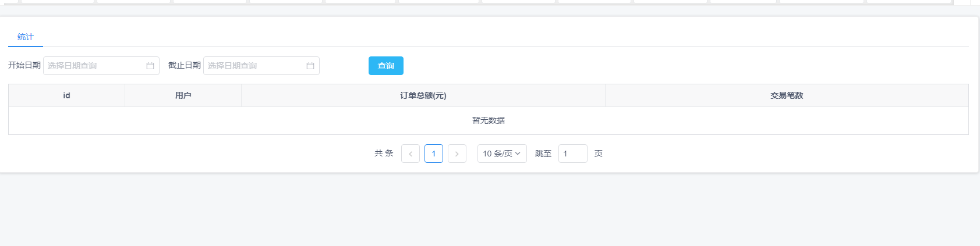Click the 暂无数据 empty table message
The image size is (980, 246).
[489, 120]
